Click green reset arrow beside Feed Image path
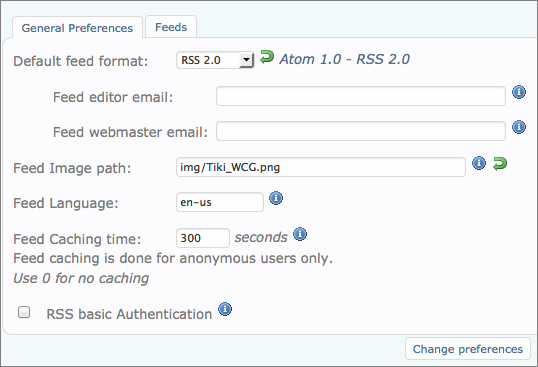538x367 pixels. coord(500,163)
